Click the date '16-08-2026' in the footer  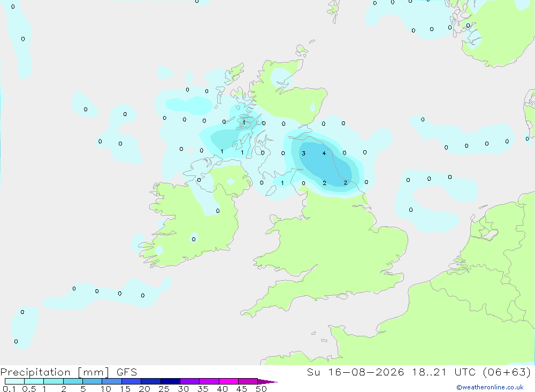(366, 372)
